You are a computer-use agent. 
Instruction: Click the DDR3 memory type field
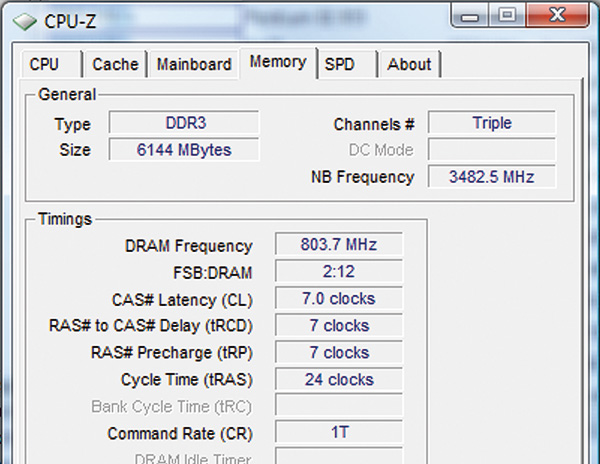point(184,123)
